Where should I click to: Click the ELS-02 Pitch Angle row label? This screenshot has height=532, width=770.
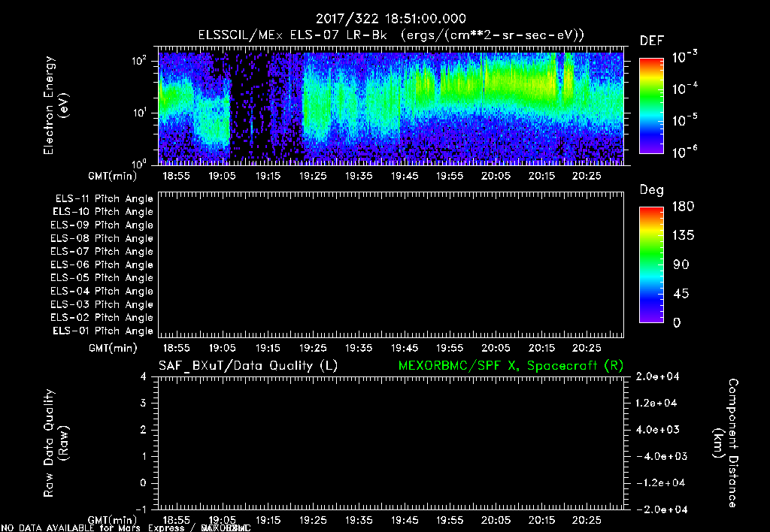click(102, 318)
